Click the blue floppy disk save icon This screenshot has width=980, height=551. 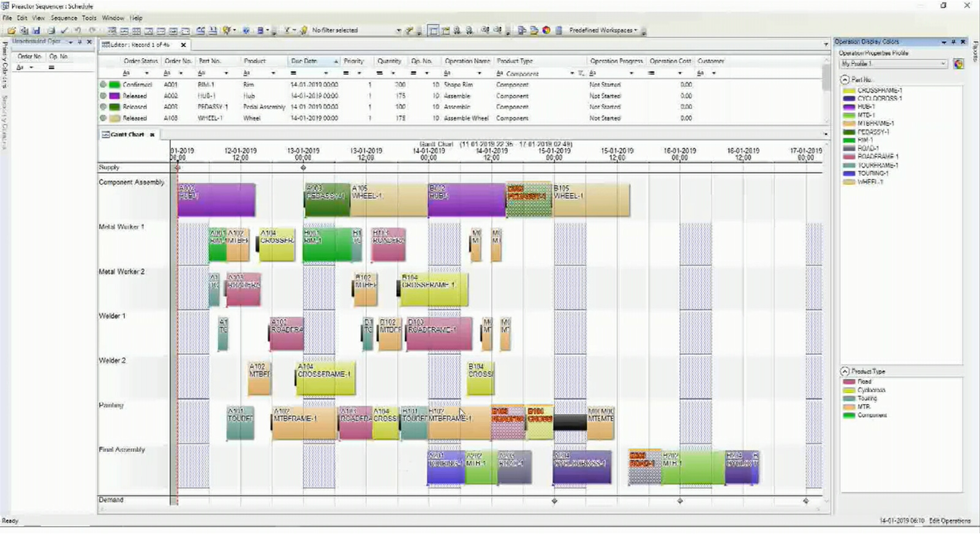36,30
